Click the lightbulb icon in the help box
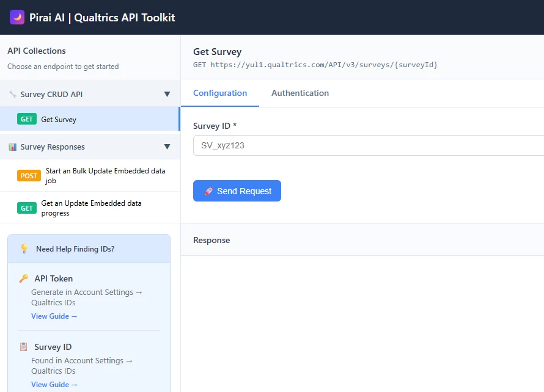This screenshot has width=544, height=392. pyautogui.click(x=24, y=249)
